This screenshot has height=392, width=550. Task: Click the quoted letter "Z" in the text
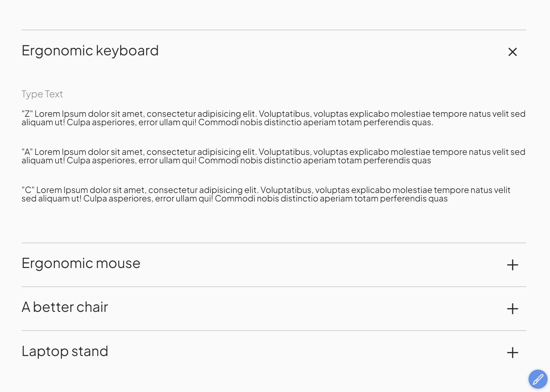pyautogui.click(x=27, y=114)
